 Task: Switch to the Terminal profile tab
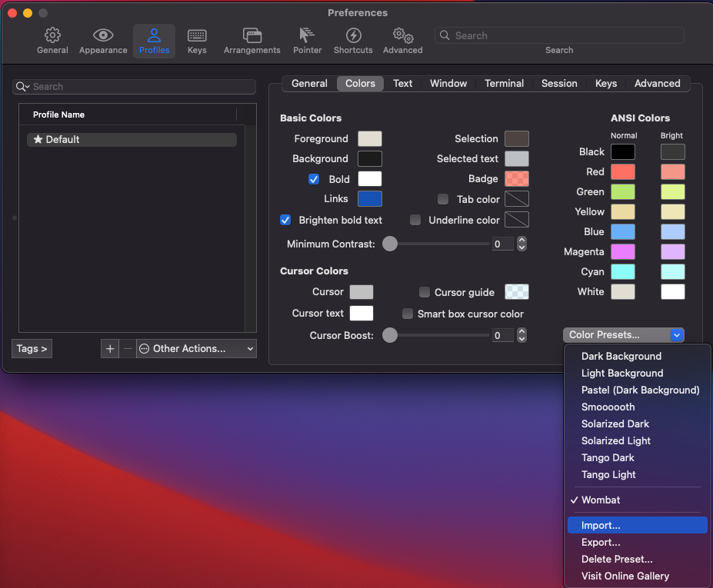(504, 83)
